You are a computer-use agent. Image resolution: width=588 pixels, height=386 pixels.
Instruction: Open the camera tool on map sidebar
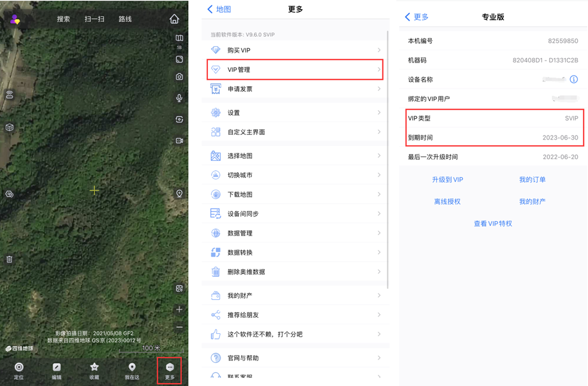coord(179,77)
